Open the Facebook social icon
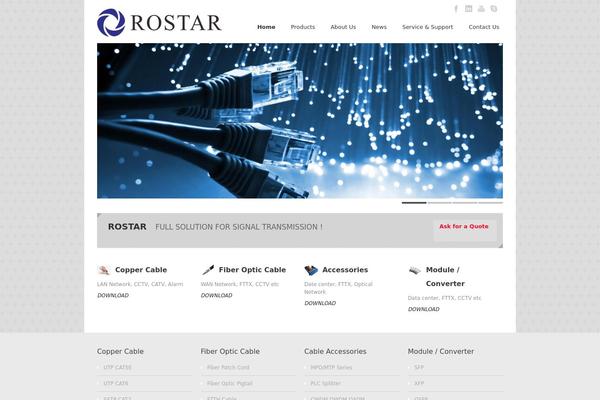 pyautogui.click(x=456, y=8)
